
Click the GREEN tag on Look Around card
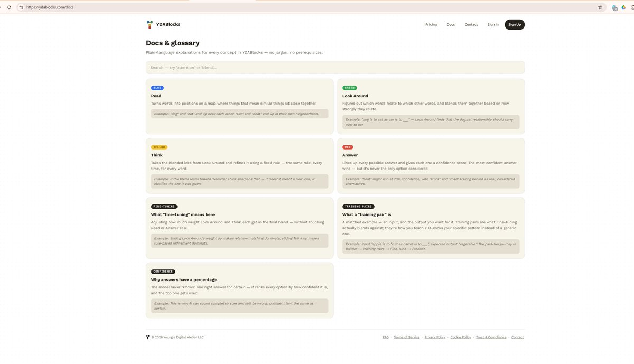click(350, 88)
